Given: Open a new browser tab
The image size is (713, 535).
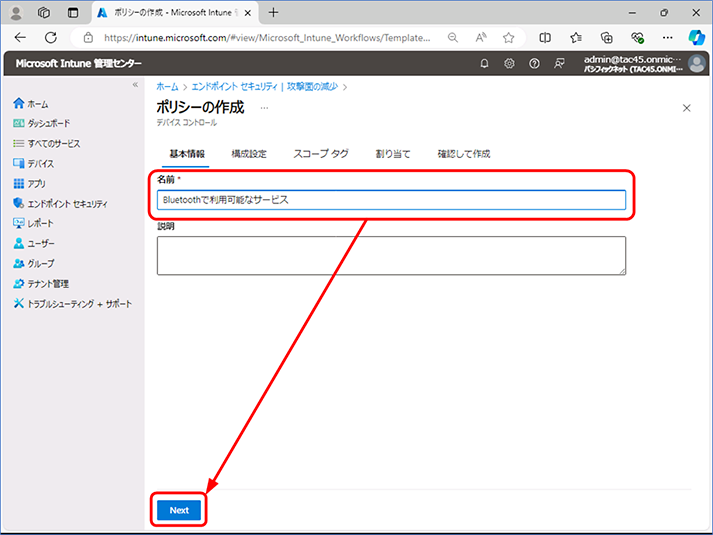Looking at the screenshot, I should (273, 13).
